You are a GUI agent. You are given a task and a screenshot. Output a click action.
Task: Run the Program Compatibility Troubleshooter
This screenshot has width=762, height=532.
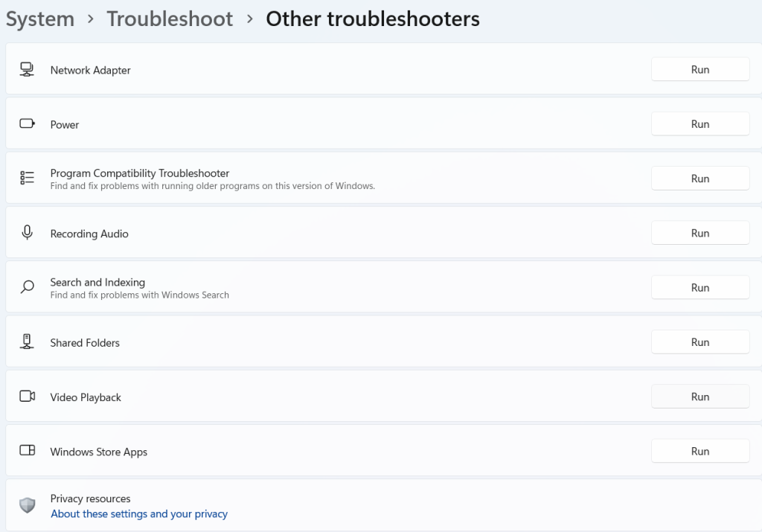(700, 179)
